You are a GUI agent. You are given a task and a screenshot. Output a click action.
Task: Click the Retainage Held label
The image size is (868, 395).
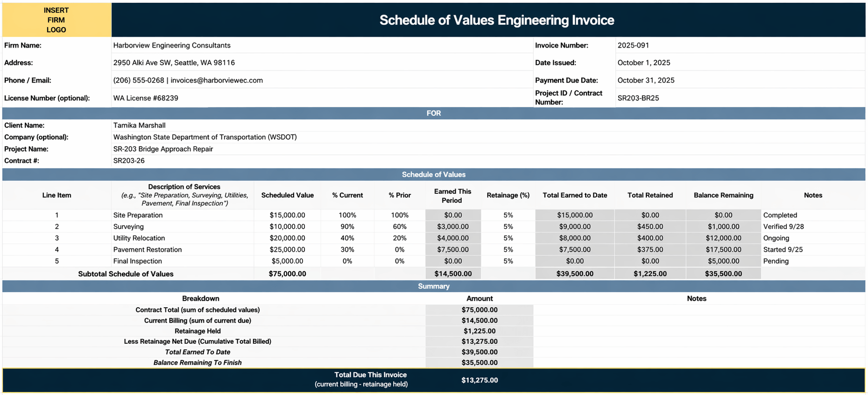[198, 331]
